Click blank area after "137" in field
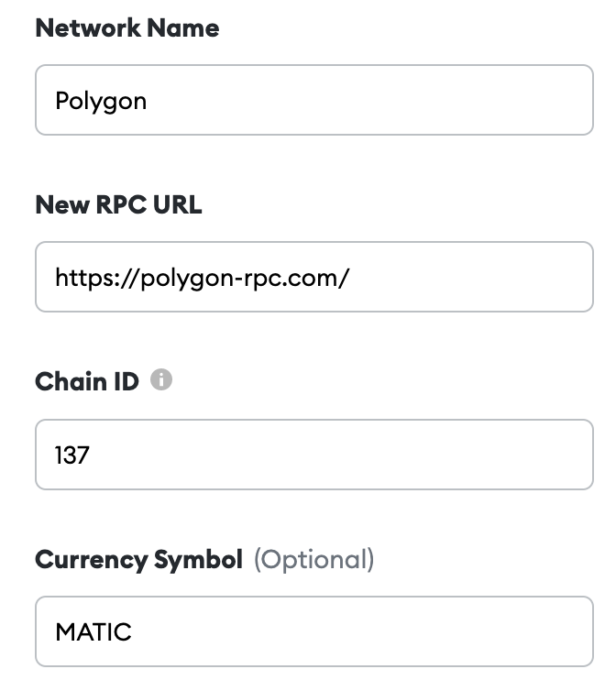This screenshot has width=616, height=691. (x=339, y=455)
